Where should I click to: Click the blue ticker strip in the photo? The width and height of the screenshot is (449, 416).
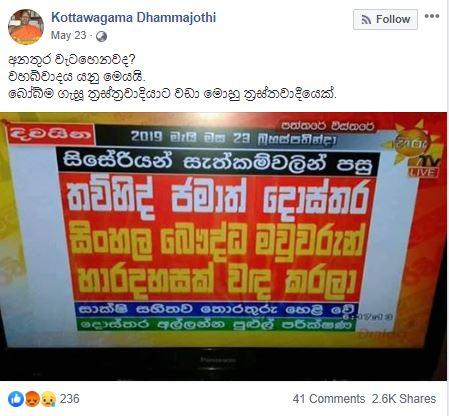tap(218, 309)
